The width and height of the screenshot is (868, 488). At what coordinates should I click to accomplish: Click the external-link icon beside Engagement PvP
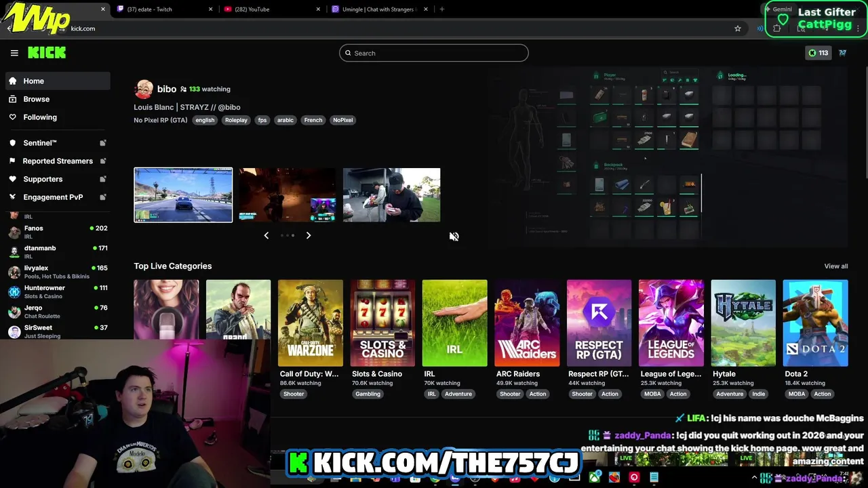click(103, 197)
